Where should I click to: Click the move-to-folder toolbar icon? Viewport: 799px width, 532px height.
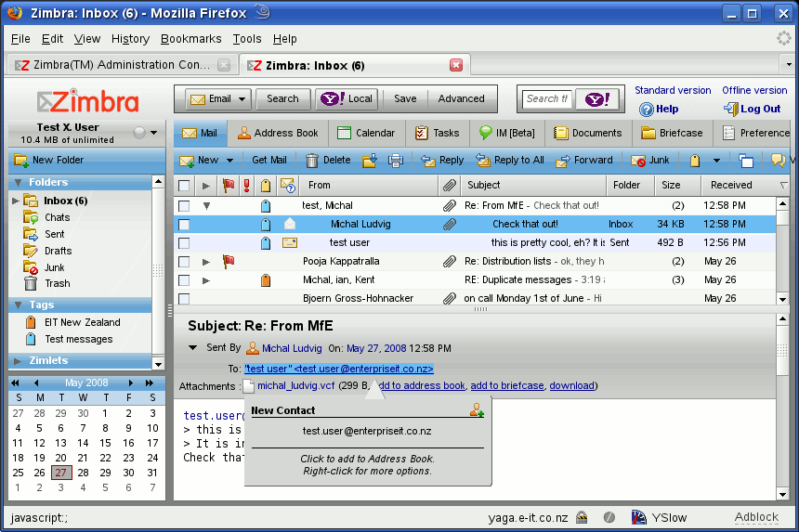pos(370,161)
